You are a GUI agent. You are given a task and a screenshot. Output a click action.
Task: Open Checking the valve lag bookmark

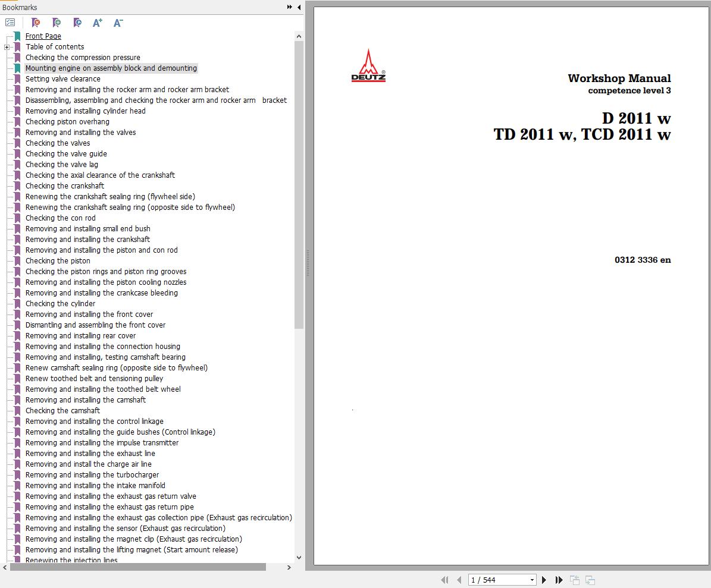click(62, 165)
